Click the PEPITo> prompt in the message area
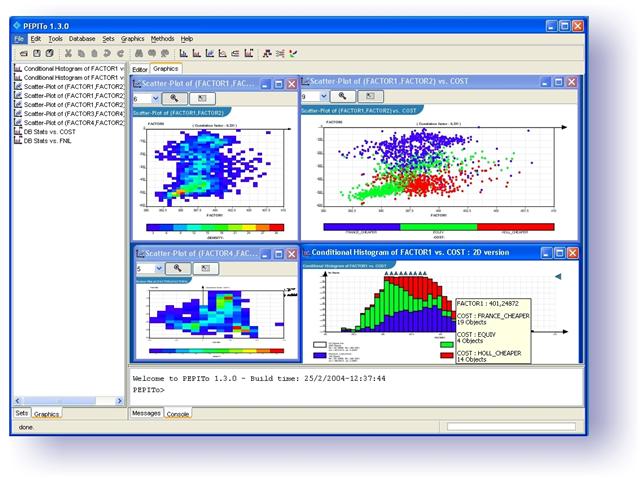640x480 pixels. (148, 388)
